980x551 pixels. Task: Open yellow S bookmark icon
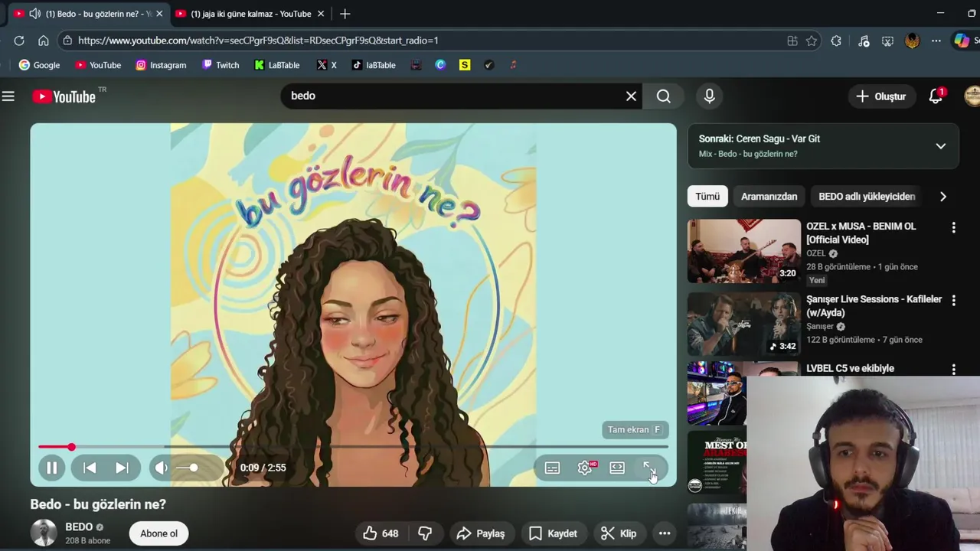465,65
